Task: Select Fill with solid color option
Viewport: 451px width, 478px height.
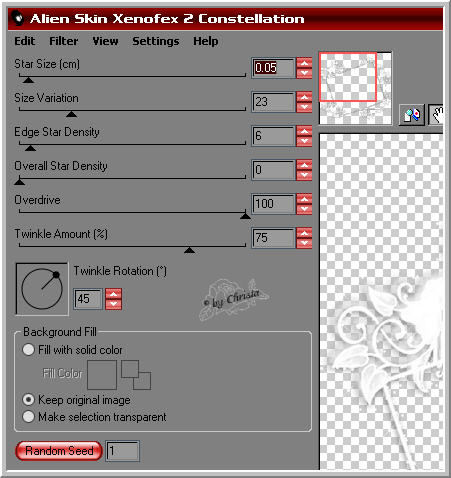Action: [x=28, y=350]
